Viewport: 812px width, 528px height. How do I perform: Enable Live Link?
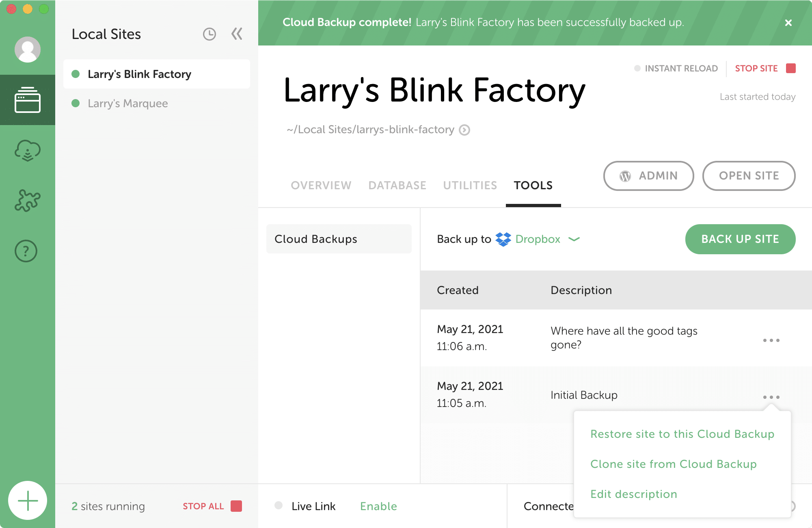point(378,506)
